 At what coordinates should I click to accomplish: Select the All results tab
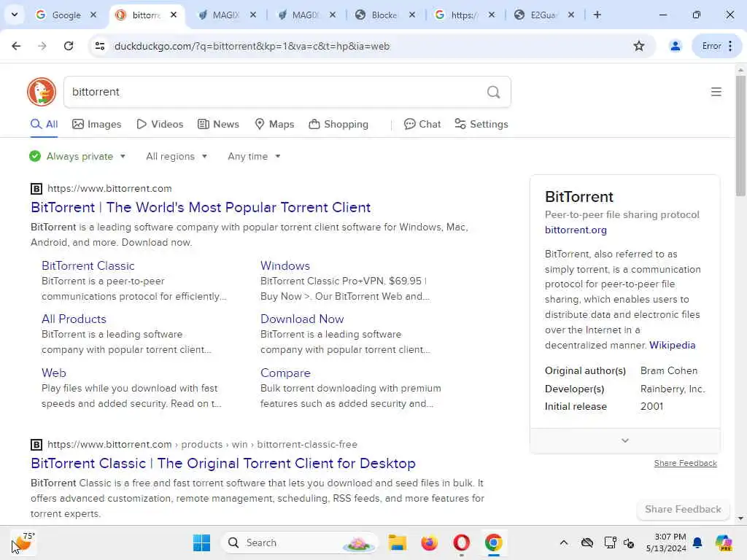pos(44,124)
